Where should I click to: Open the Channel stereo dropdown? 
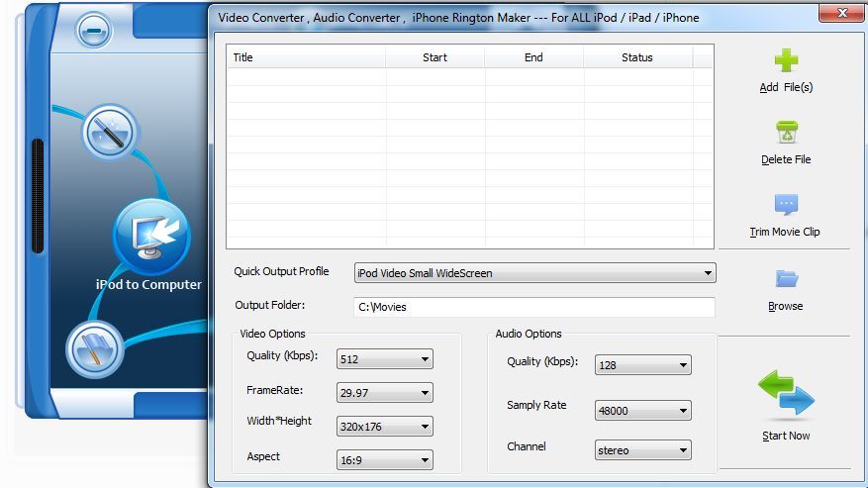pyautogui.click(x=643, y=450)
